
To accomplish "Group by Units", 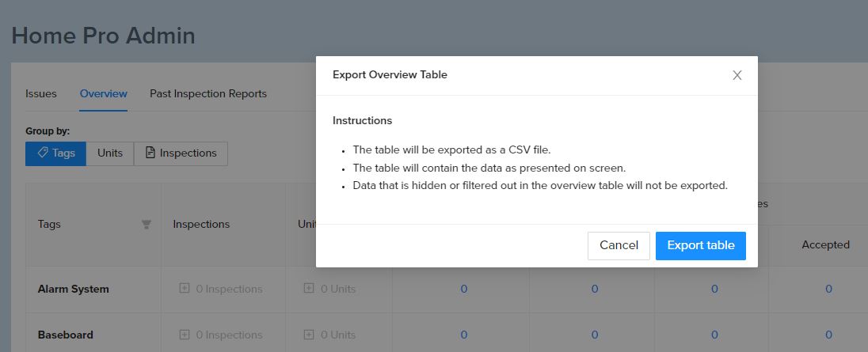I will (x=110, y=153).
